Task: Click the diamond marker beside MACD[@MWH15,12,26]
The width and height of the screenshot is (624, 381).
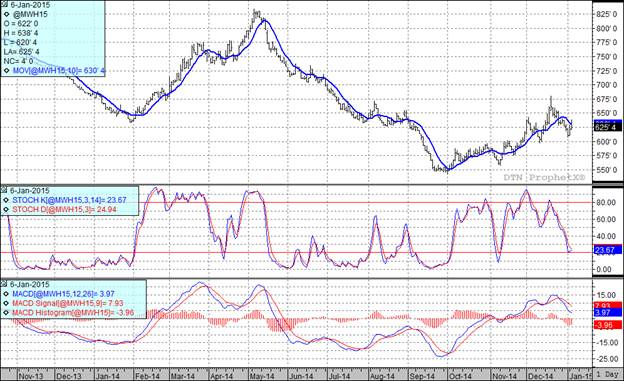Action: coord(6,294)
